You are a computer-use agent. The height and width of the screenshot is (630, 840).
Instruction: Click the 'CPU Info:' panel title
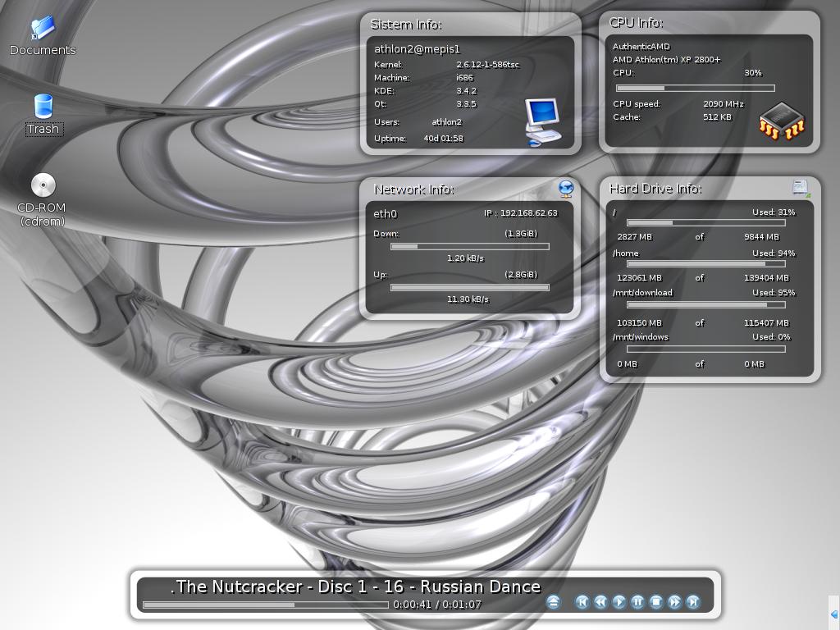pos(636,23)
